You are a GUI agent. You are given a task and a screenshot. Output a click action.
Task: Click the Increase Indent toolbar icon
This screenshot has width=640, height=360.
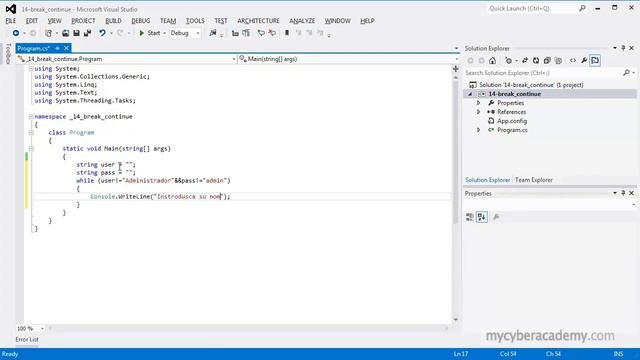click(246, 33)
